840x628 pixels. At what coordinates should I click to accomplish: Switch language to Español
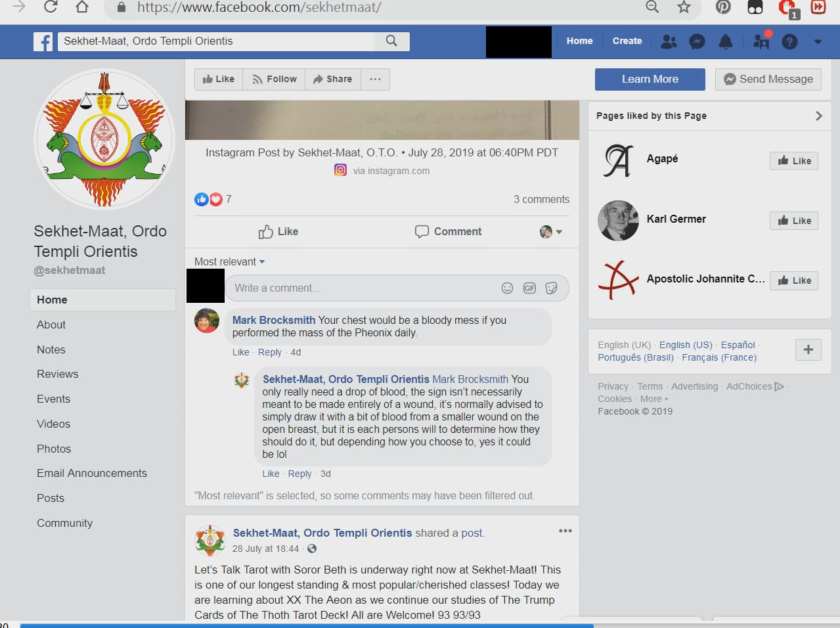click(738, 345)
